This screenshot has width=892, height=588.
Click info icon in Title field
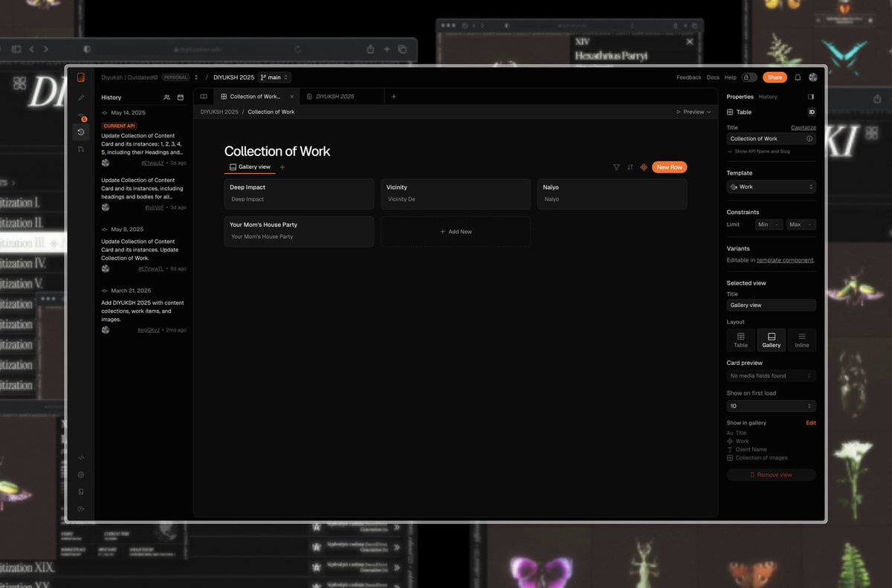tap(809, 139)
